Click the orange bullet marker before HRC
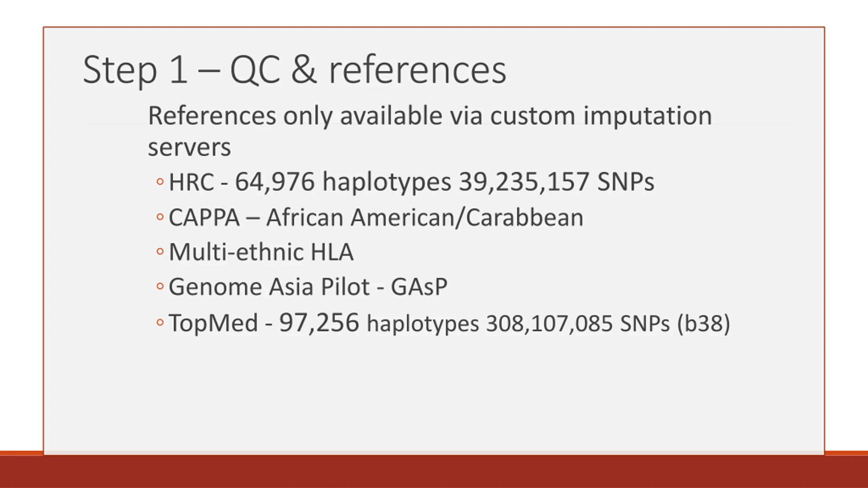Image resolution: width=868 pixels, height=488 pixels. 160,182
